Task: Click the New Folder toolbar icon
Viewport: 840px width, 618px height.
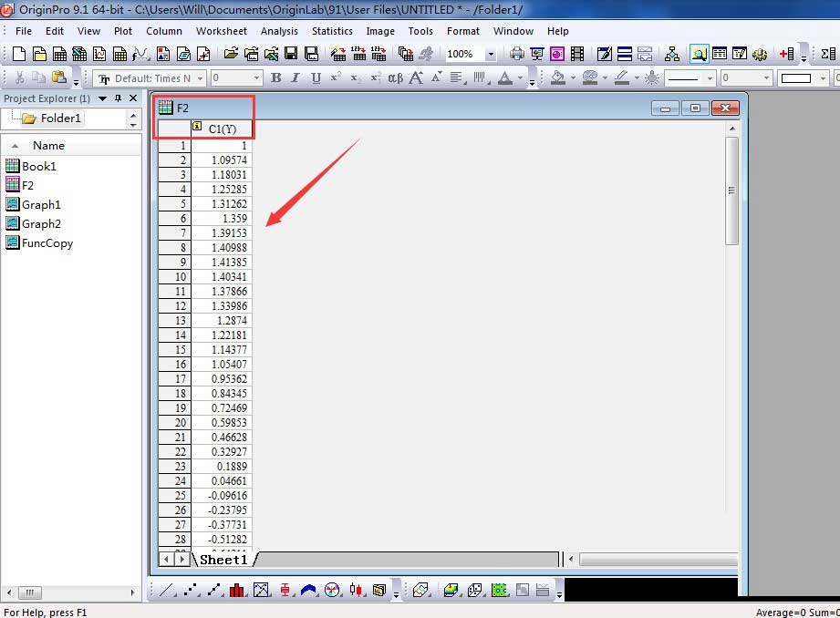Action: tap(39, 54)
